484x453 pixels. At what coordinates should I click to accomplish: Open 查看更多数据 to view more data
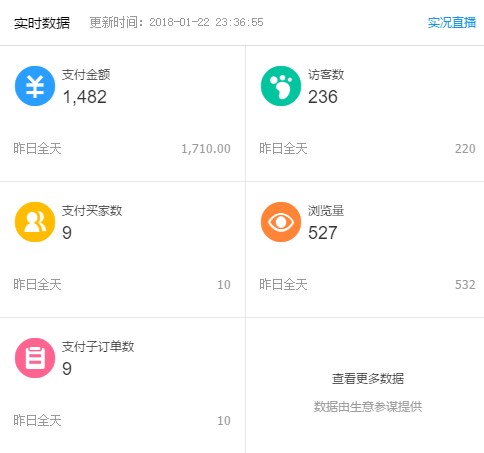368,379
